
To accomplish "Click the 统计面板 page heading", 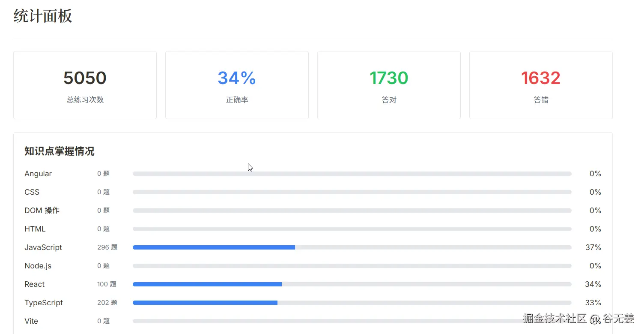I will [43, 16].
